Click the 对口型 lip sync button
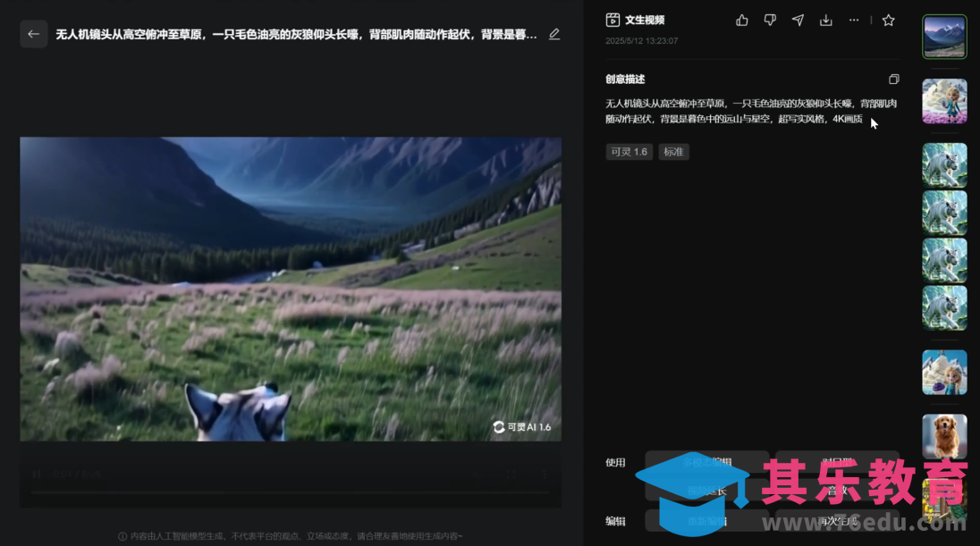 tap(836, 462)
